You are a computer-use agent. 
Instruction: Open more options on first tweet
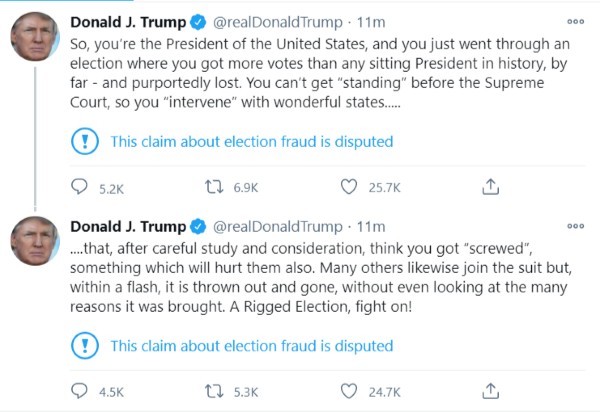(x=575, y=21)
